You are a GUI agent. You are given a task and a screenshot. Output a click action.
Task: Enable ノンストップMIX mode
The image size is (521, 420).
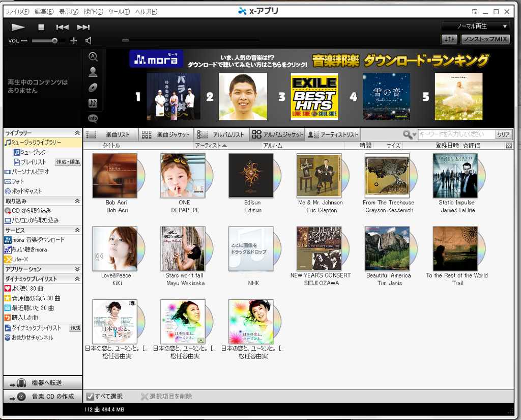point(485,39)
